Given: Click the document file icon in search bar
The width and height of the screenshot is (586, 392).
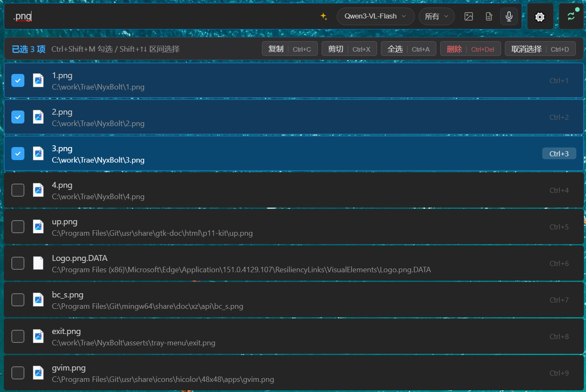Looking at the screenshot, I should [x=489, y=16].
